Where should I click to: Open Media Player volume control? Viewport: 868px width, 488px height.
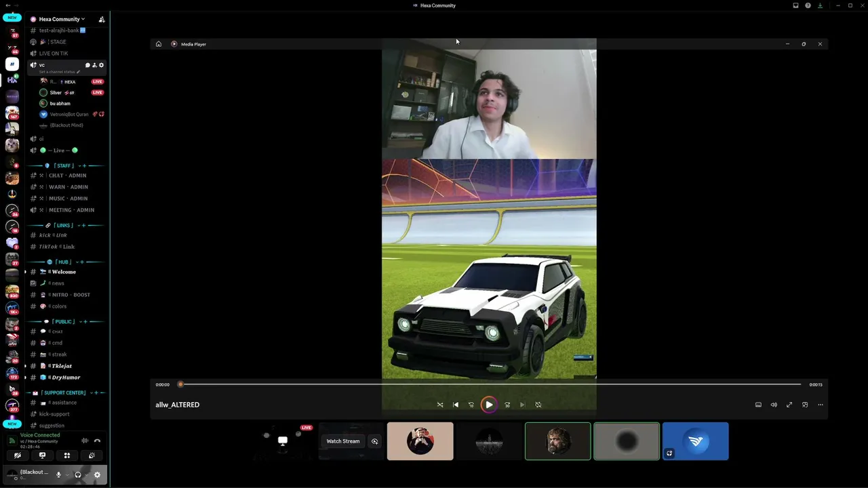point(774,405)
